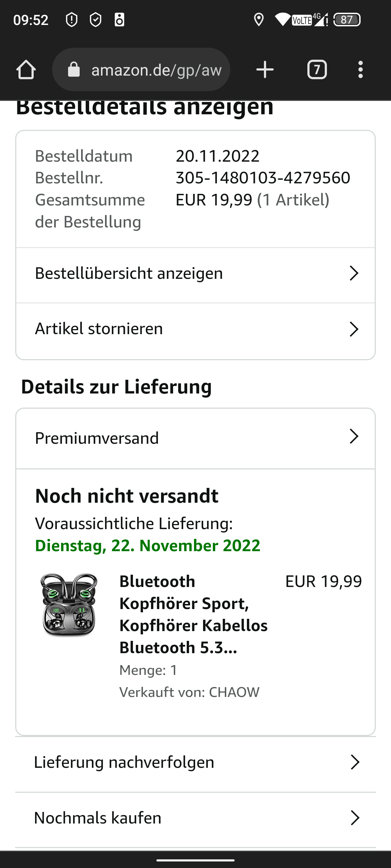This screenshot has height=868, width=391.
Task: Tap the browser home icon
Action: (26, 69)
